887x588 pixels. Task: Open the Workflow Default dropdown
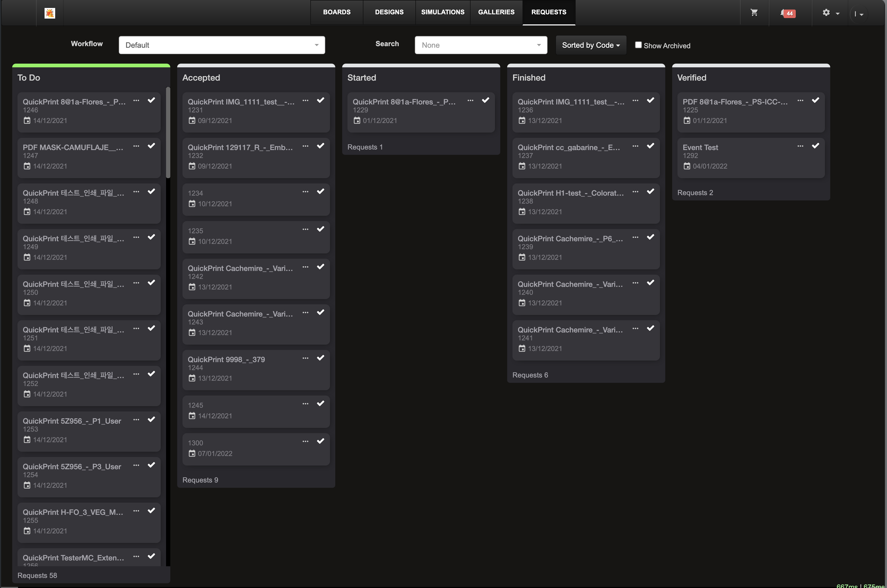click(x=222, y=45)
